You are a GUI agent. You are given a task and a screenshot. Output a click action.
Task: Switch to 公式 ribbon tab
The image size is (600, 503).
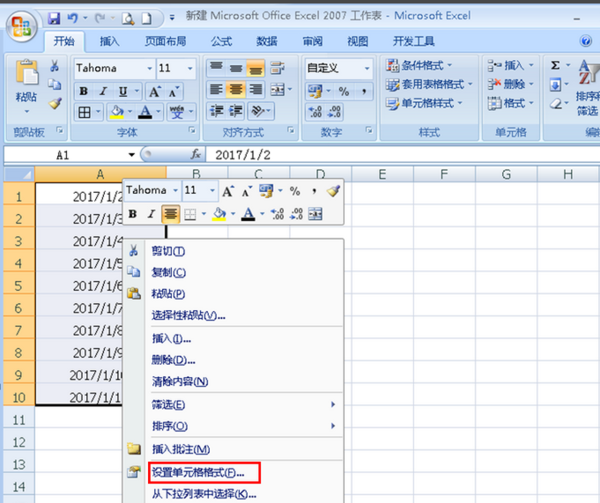pyautogui.click(x=221, y=41)
